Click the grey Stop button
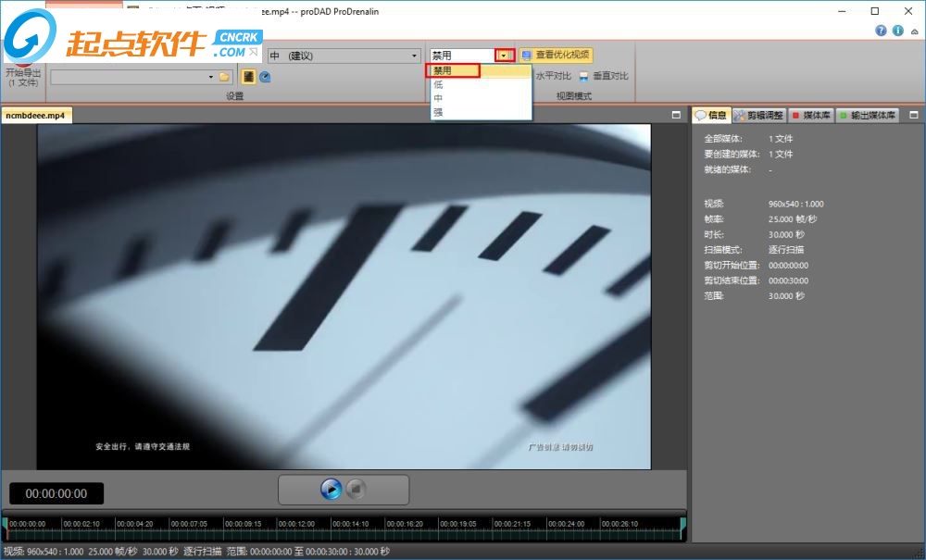Viewport: 926px width, 560px height. pyautogui.click(x=356, y=489)
